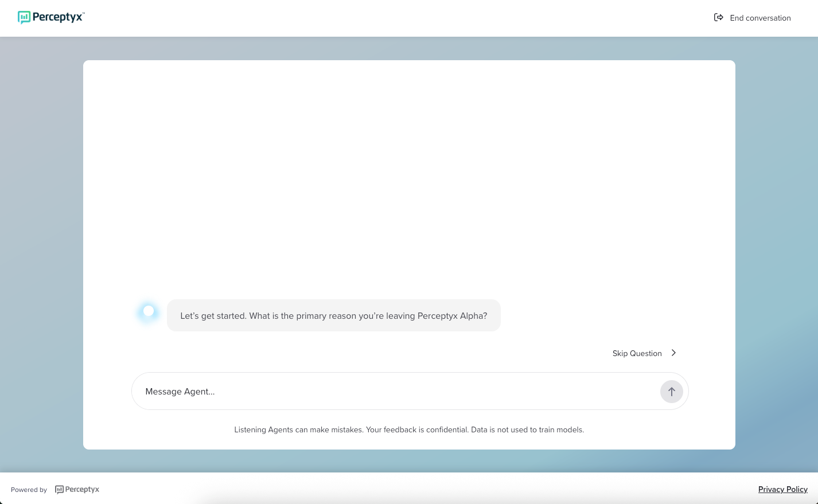Send message with the up-arrow button

tap(672, 392)
